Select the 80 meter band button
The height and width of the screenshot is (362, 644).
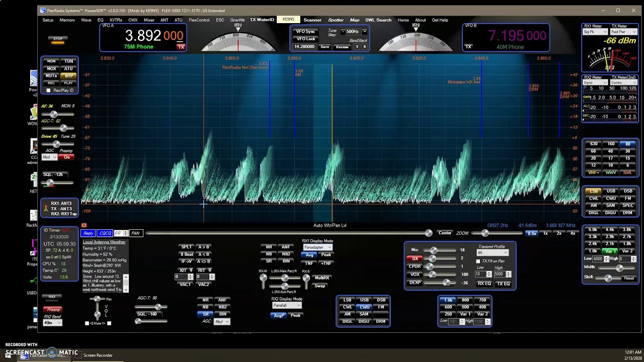coord(627,144)
